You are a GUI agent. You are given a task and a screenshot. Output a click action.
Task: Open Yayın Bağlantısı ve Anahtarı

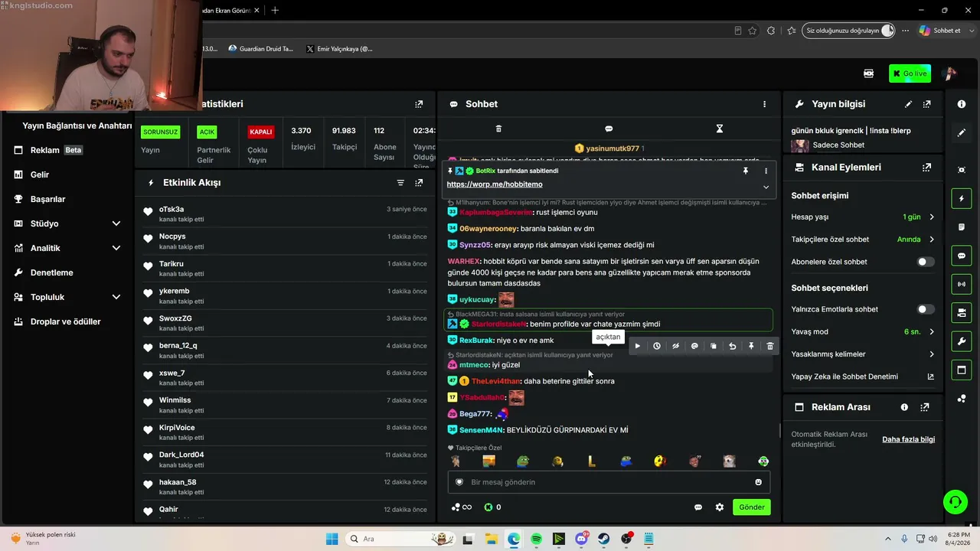pyautogui.click(x=77, y=126)
